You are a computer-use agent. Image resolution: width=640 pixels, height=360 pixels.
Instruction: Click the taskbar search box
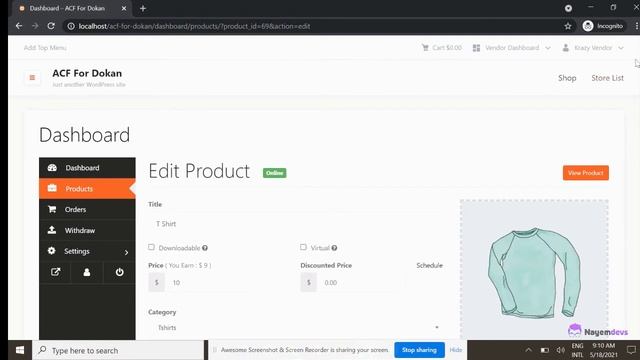coord(118,350)
